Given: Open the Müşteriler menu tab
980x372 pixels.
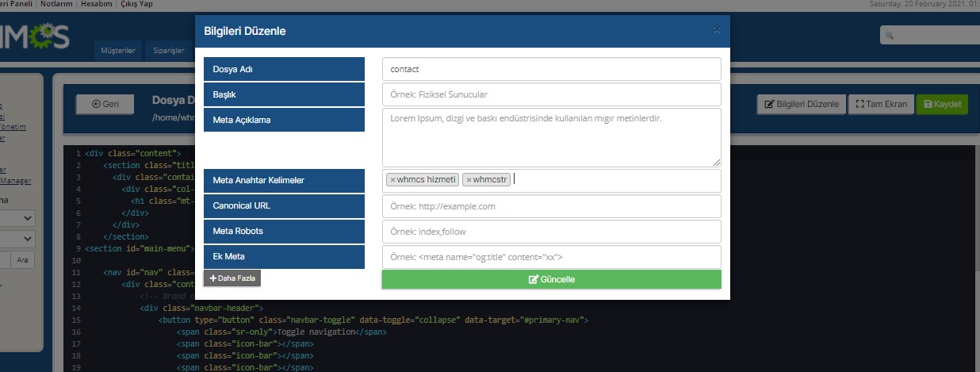Looking at the screenshot, I should [x=118, y=52].
